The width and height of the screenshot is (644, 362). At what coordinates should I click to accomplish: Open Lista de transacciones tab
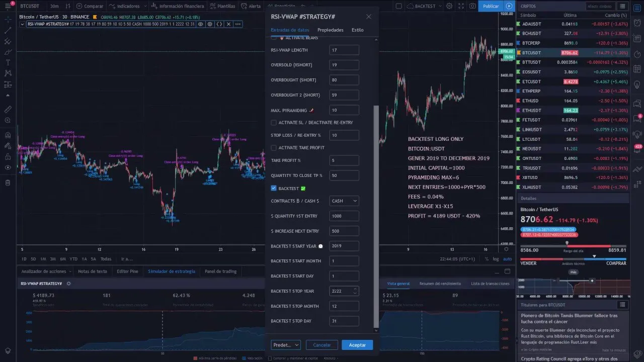pos(490,284)
